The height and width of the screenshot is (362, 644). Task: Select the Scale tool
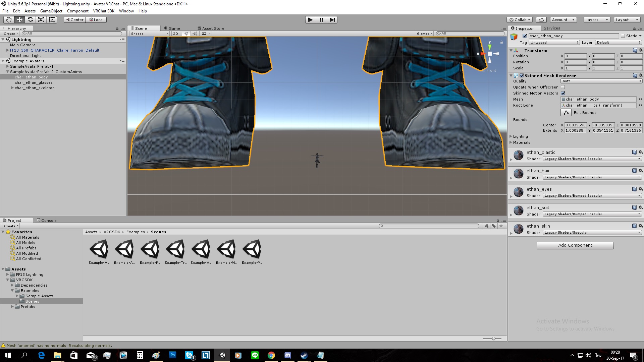pyautogui.click(x=41, y=20)
